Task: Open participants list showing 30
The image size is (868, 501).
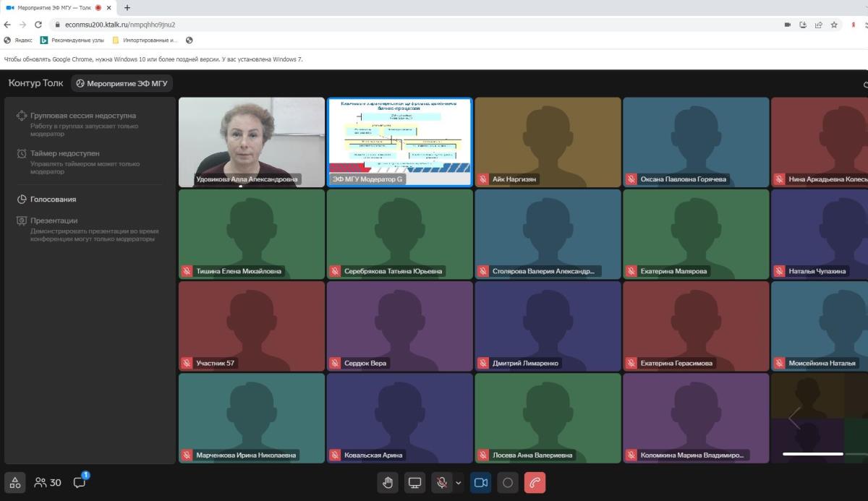Action: 48,482
